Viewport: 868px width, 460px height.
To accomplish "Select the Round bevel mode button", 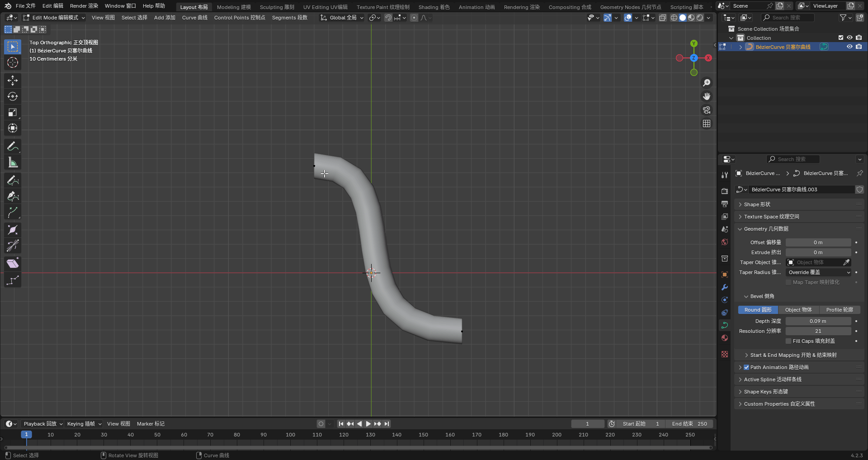I will point(758,310).
